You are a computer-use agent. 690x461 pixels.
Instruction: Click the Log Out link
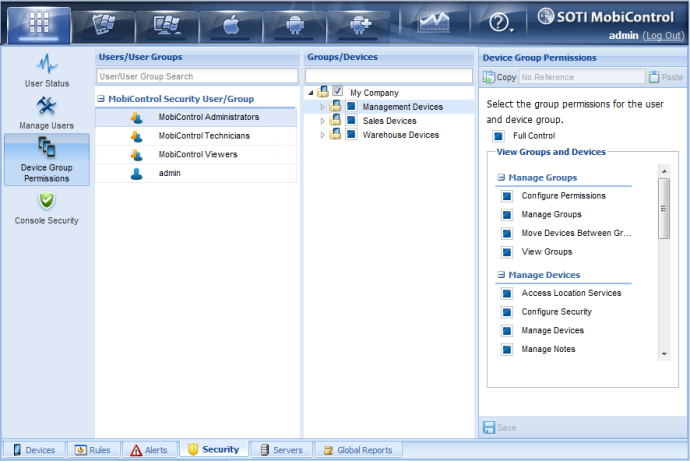[663, 36]
